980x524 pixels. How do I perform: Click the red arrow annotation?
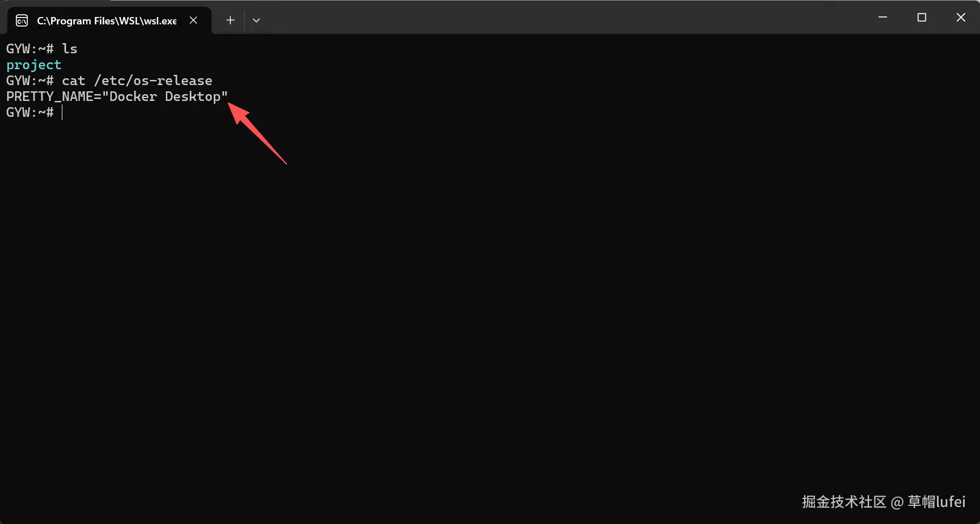(x=257, y=133)
